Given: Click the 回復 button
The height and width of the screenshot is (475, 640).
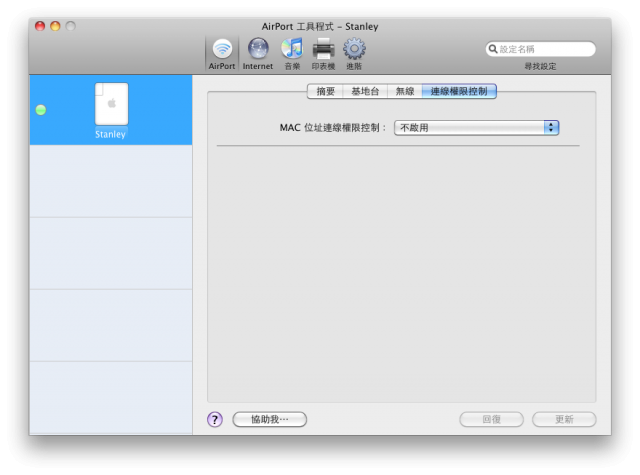Looking at the screenshot, I should tap(491, 419).
